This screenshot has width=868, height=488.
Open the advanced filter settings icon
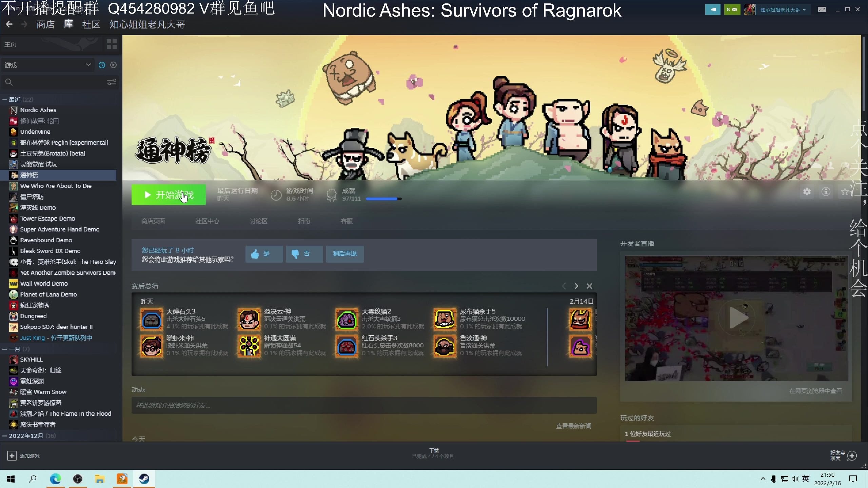(x=112, y=82)
